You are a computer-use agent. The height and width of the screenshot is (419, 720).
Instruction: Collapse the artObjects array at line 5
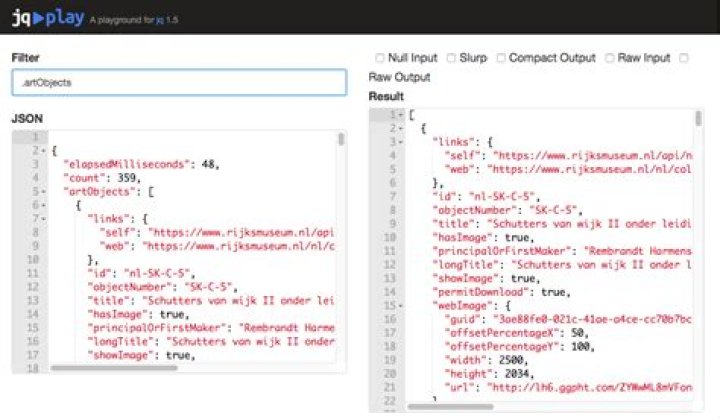point(43,192)
